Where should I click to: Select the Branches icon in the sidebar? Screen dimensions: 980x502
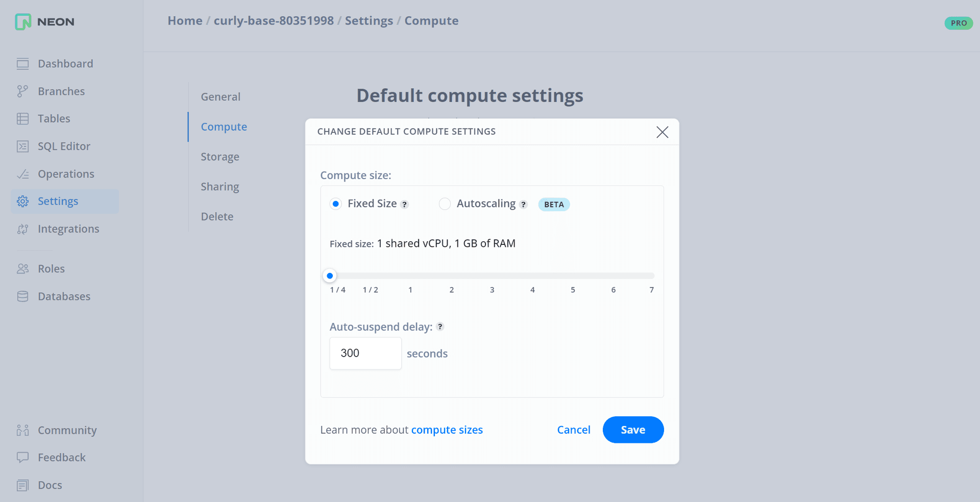click(x=23, y=91)
